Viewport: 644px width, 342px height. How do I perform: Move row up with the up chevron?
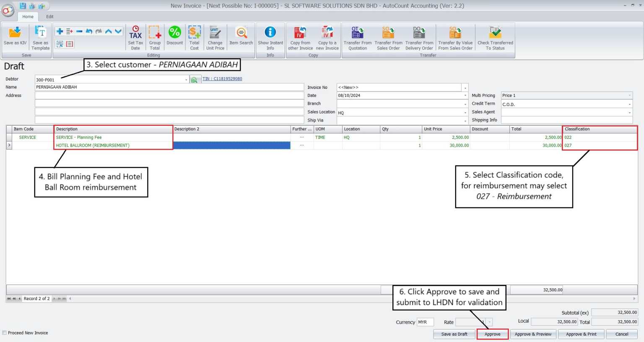(x=109, y=31)
